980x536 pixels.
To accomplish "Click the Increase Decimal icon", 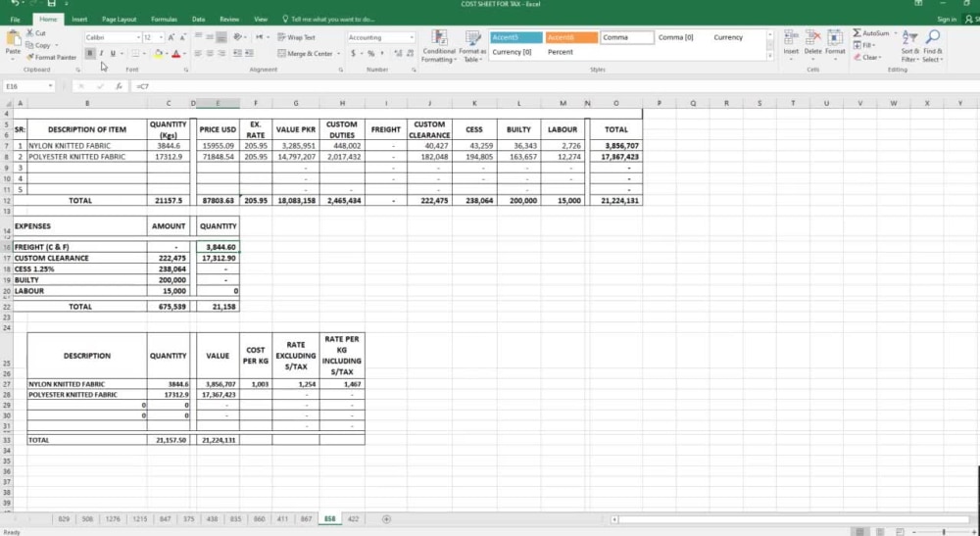I will click(398, 54).
